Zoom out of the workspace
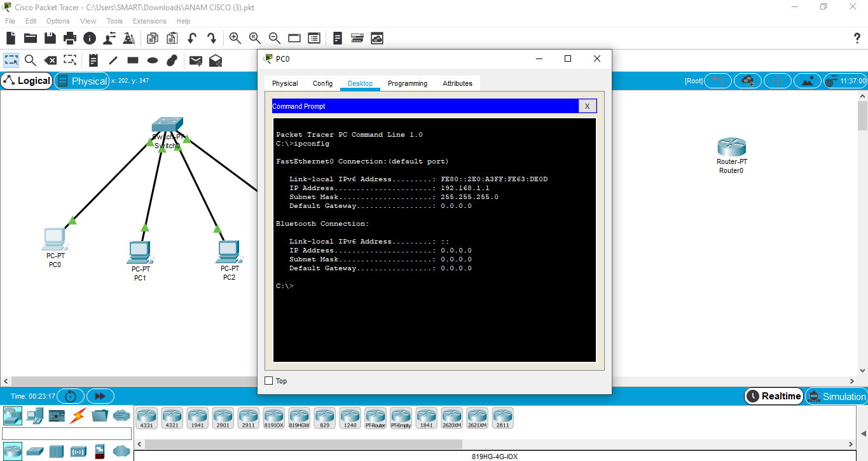Screen dimensions: 868x461 275,38
